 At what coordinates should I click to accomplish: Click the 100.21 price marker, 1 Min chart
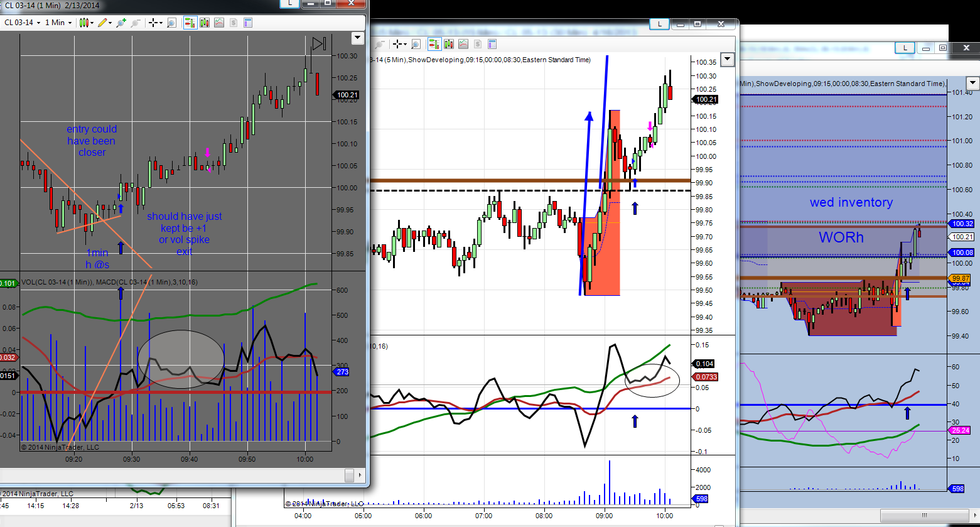pos(347,95)
